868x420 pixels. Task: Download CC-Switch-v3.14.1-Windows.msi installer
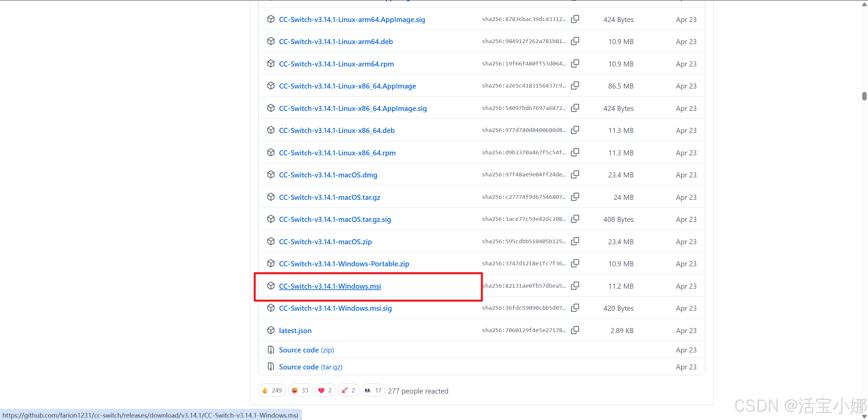click(330, 286)
